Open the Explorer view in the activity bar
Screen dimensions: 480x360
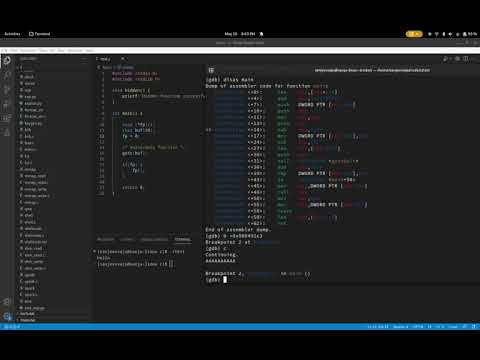(x=7, y=60)
